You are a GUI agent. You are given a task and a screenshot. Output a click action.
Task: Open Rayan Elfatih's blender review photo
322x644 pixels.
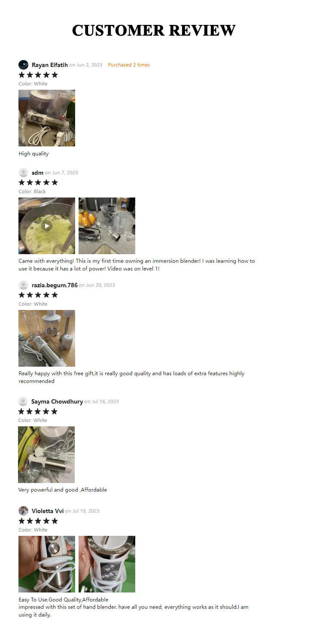pos(47,118)
